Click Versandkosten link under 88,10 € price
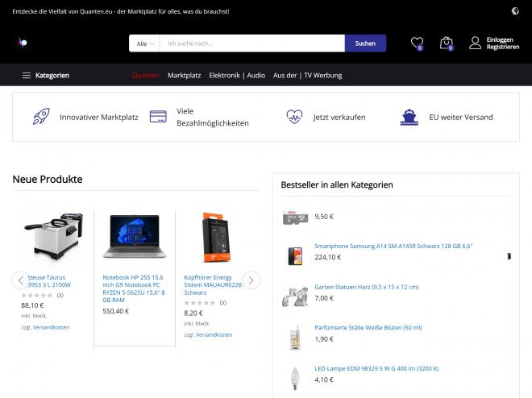Screen dimensions: 532x398 (51, 327)
